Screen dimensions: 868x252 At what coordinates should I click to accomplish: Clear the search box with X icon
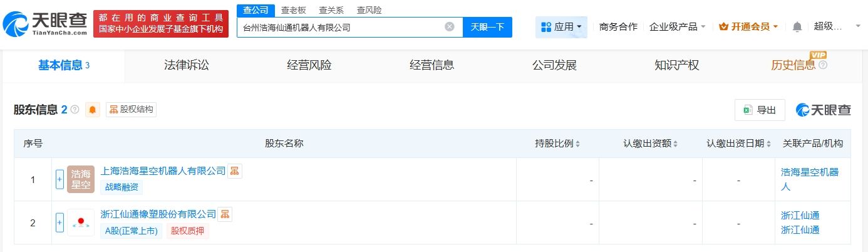450,27
